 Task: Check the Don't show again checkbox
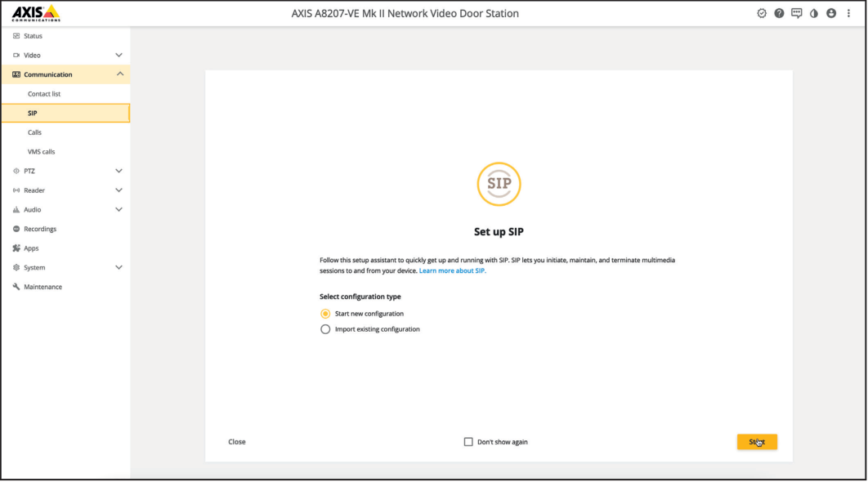pos(468,441)
